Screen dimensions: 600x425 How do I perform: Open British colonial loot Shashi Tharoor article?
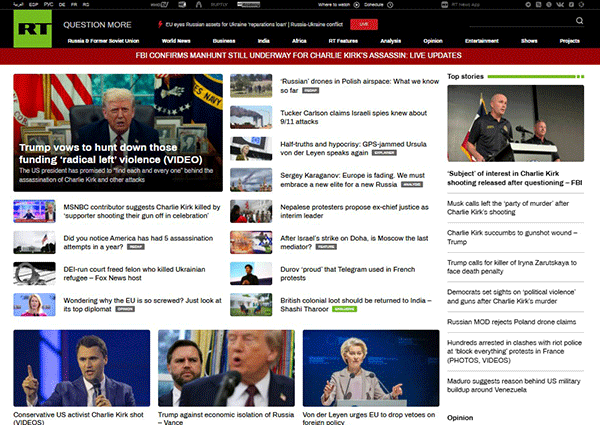point(355,305)
